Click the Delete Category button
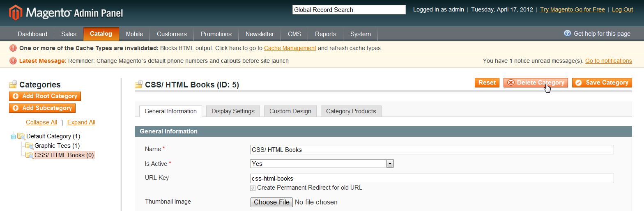 tap(536, 83)
